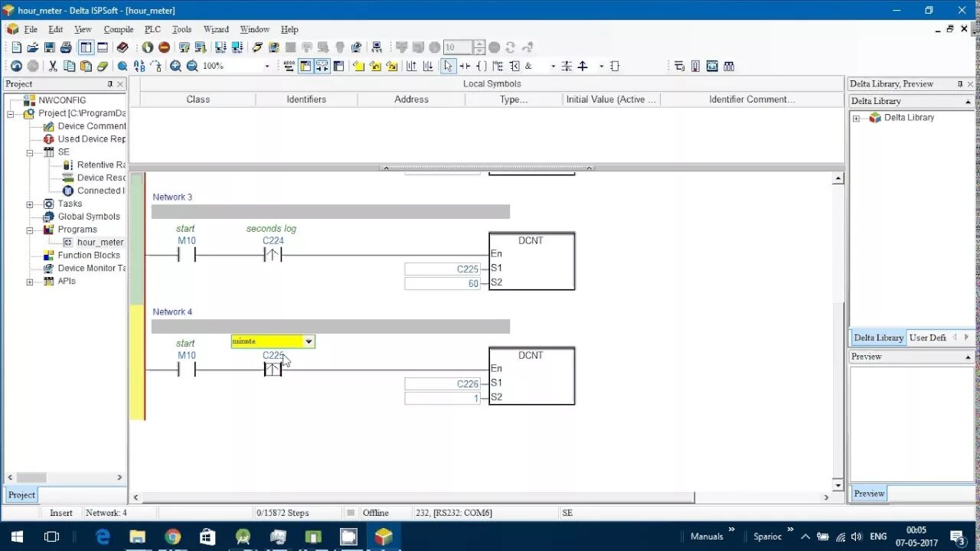Insert a coil with the coil icon
The height and width of the screenshot is (551, 980).
click(x=482, y=66)
